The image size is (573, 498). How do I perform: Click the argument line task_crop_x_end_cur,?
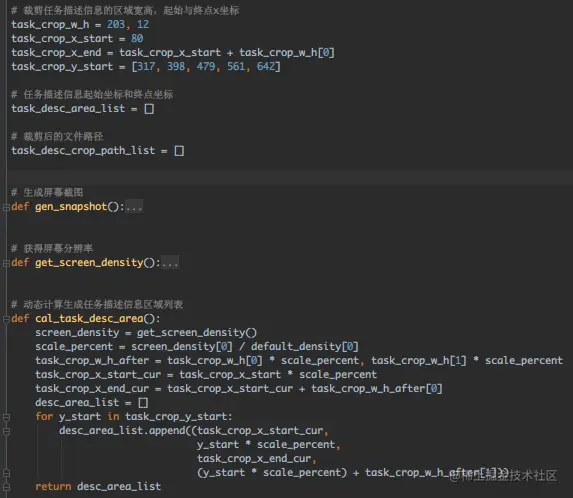tap(257, 459)
